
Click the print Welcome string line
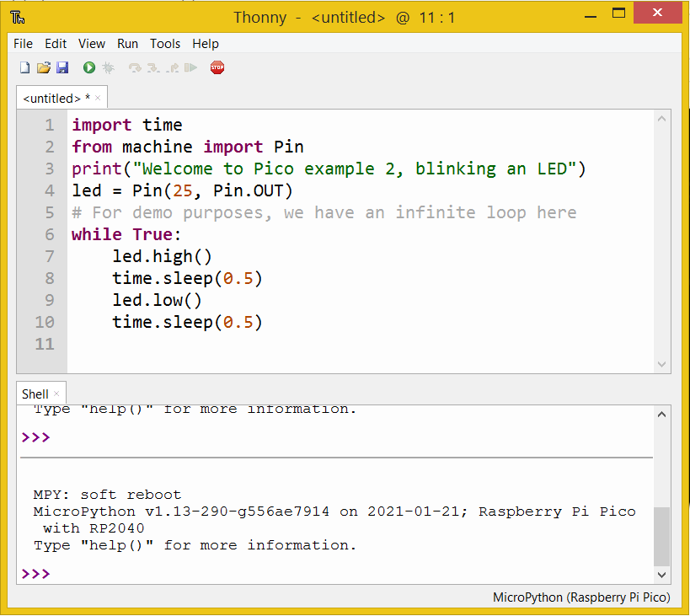(x=329, y=169)
